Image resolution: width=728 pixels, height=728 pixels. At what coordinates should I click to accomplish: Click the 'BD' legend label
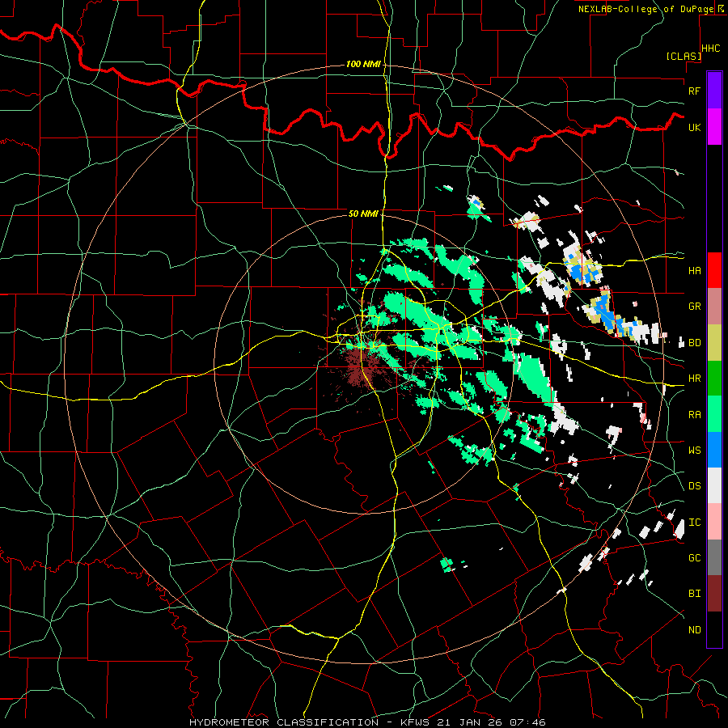coord(694,343)
